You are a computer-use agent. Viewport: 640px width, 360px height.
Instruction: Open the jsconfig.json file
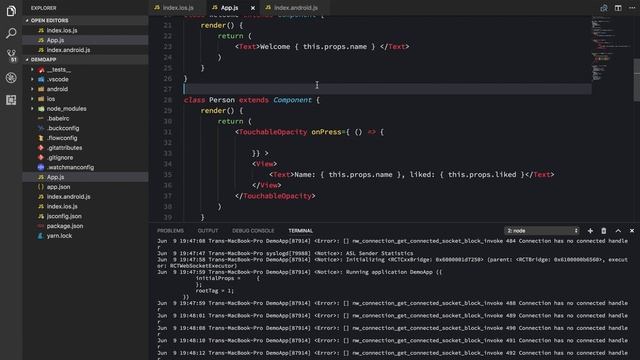pos(86,216)
